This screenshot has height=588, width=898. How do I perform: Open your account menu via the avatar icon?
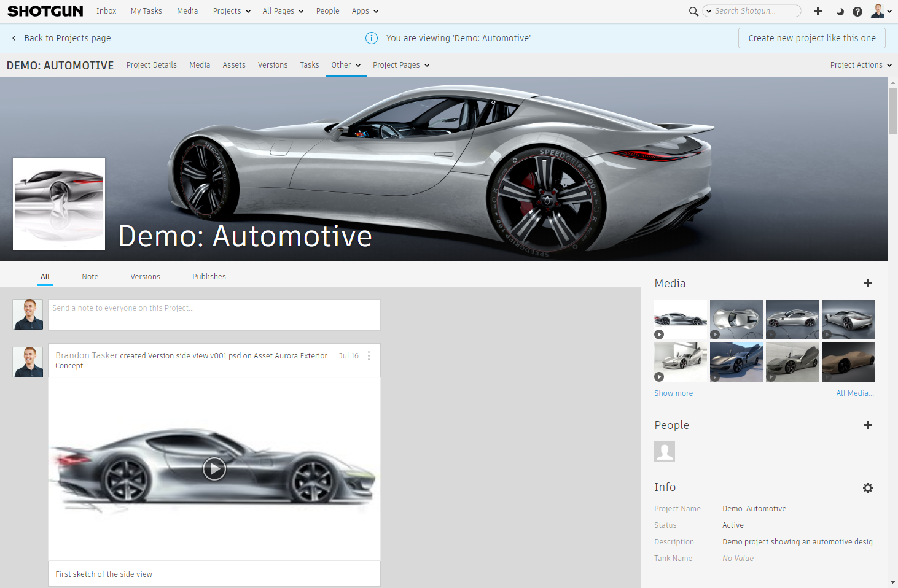click(x=878, y=10)
